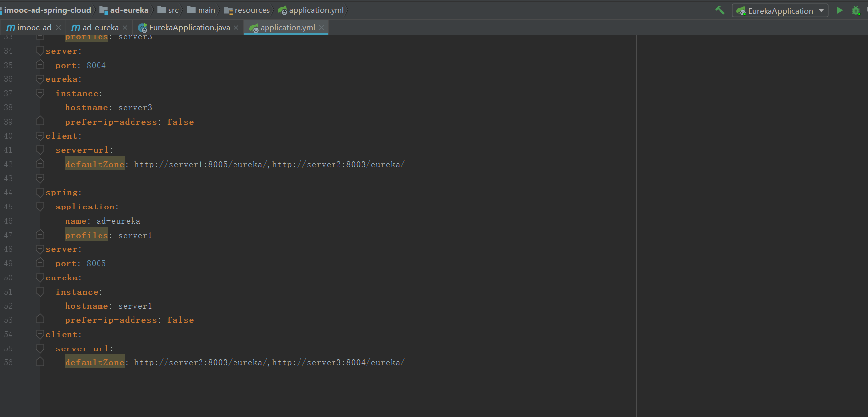This screenshot has width=868, height=417.
Task: Collapse the server-url block at line 41
Action: (40, 150)
